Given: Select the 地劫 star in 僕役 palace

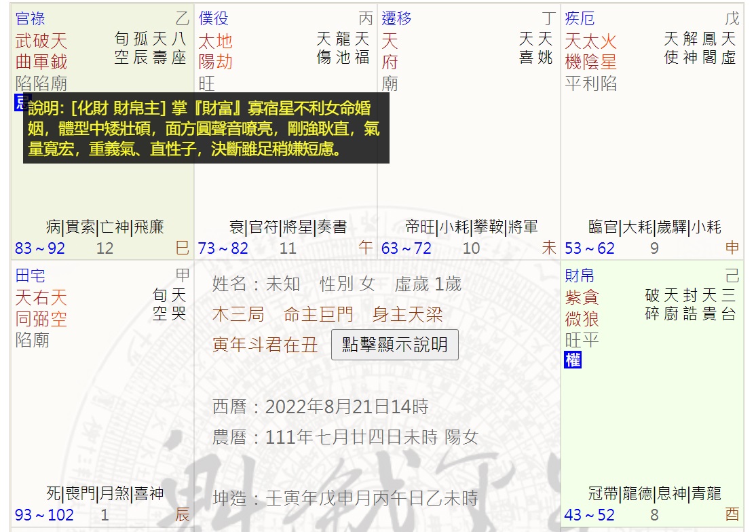Looking at the screenshot, I should [x=224, y=51].
